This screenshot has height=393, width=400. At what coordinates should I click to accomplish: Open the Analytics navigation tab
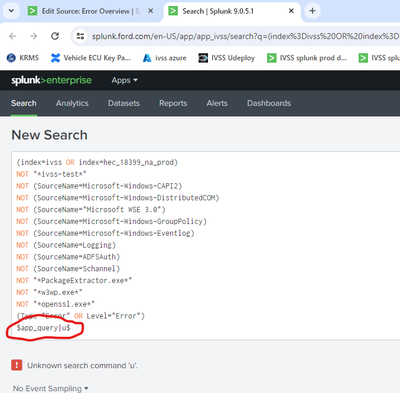click(72, 103)
